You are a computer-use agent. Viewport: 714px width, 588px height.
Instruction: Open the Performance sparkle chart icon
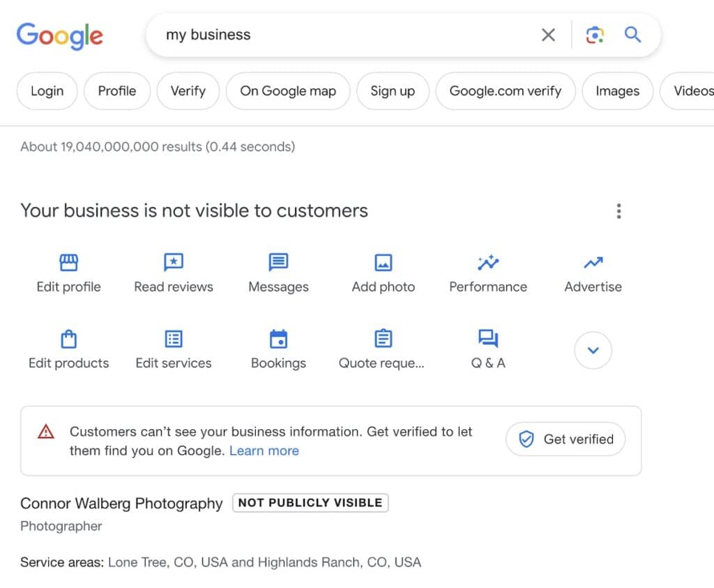(487, 263)
